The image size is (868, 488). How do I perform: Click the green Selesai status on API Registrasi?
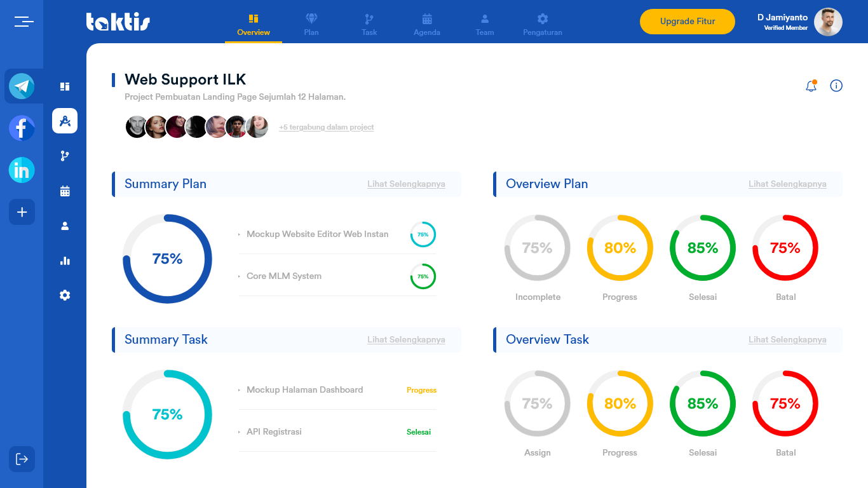(x=419, y=432)
